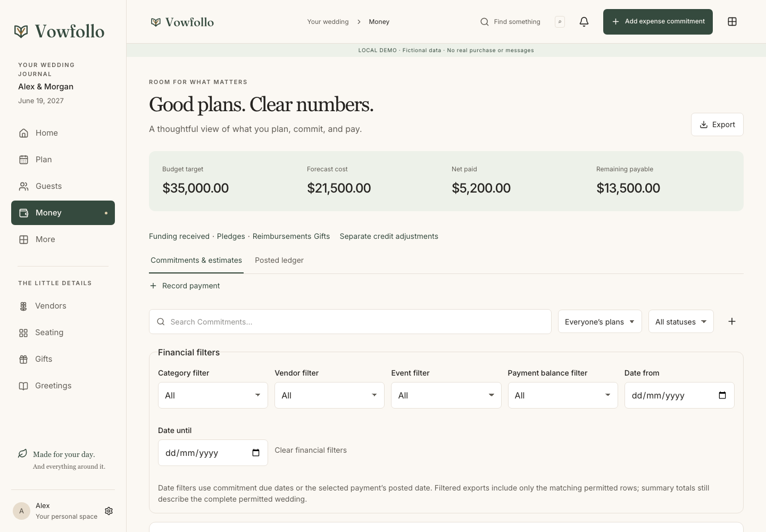Click the keyboard shortcut badge beside Find something

pyautogui.click(x=560, y=22)
